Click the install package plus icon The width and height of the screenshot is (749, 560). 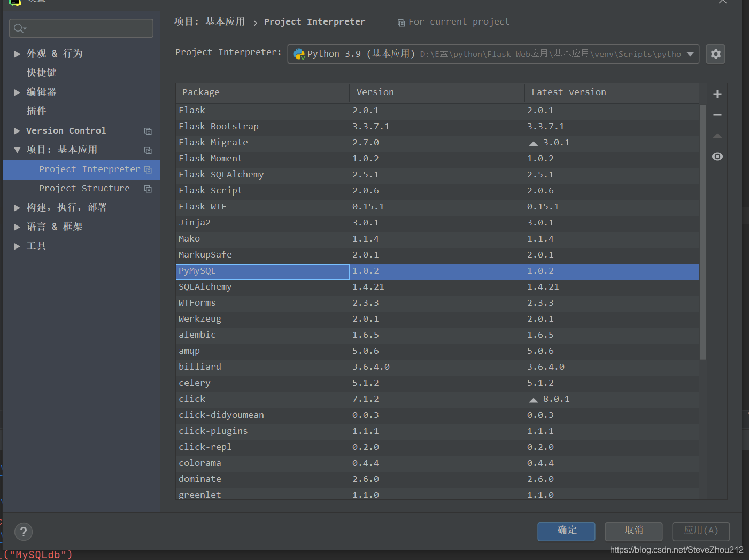coord(717,94)
